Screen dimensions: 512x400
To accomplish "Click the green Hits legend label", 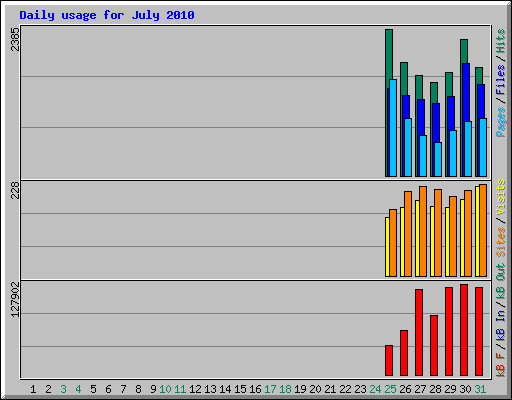I will tap(500, 41).
